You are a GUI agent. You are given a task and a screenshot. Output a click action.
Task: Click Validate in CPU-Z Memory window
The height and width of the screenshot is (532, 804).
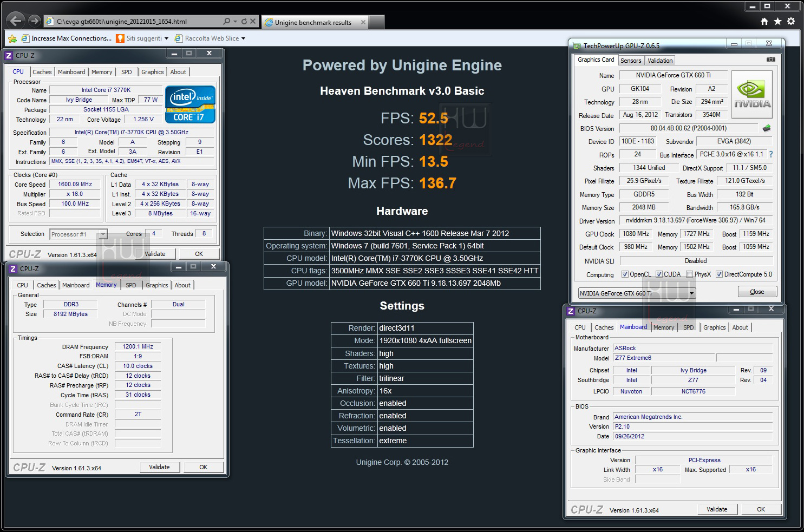159,467
